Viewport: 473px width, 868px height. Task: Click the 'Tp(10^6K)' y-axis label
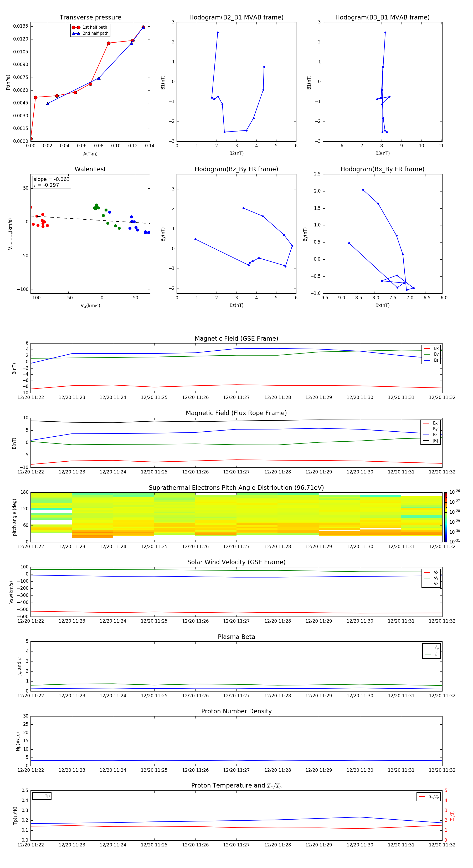[15, 815]
